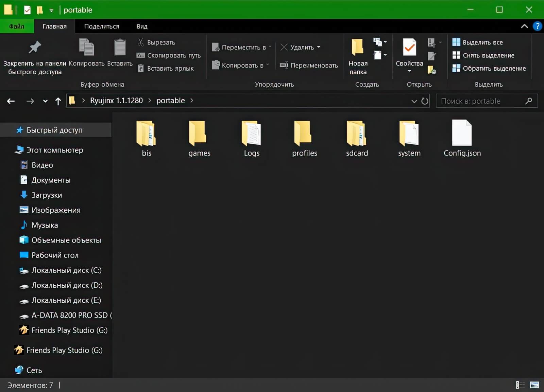The image size is (544, 392).
Task: Select the system folder
Action: point(409,138)
